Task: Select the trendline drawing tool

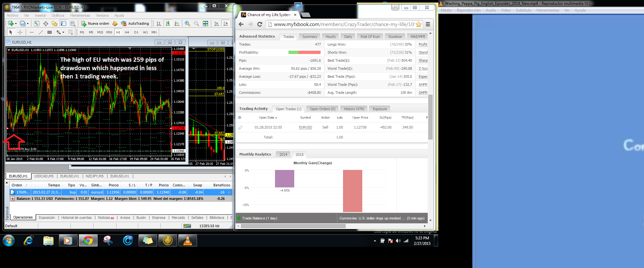Action: point(40,32)
